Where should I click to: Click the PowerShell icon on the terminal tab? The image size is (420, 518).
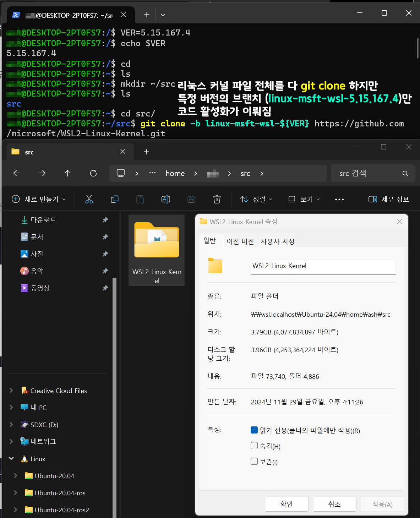pos(16,15)
